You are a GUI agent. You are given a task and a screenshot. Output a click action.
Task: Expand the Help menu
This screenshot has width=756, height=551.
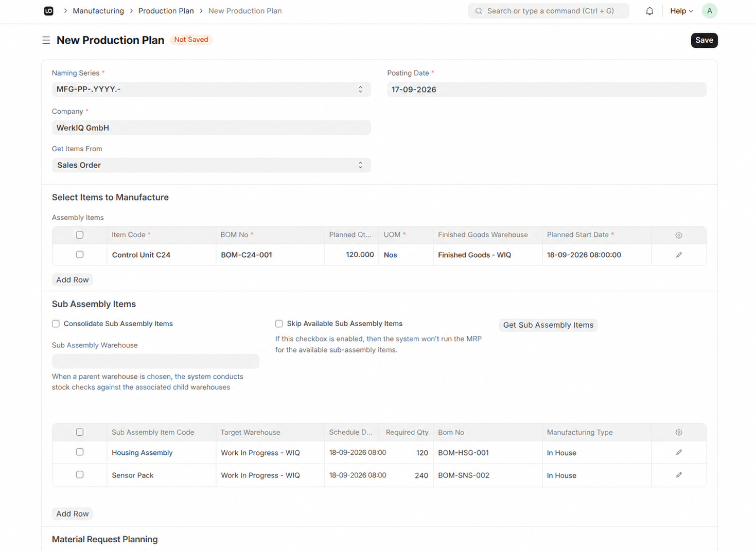tap(681, 11)
